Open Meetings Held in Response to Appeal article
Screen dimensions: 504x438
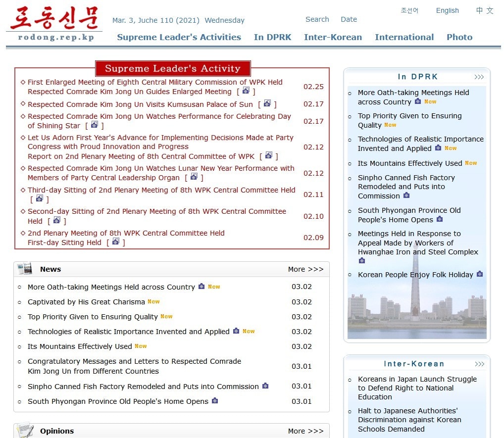[x=418, y=243]
